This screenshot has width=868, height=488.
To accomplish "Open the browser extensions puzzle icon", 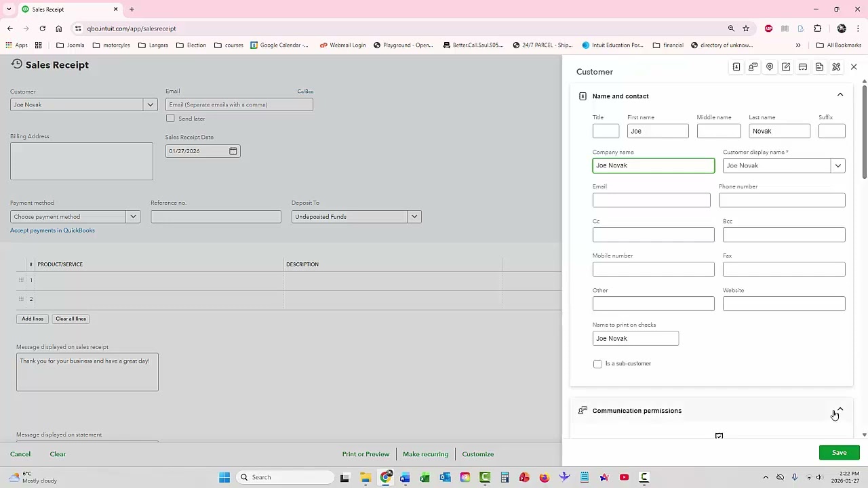I will [x=817, y=28].
